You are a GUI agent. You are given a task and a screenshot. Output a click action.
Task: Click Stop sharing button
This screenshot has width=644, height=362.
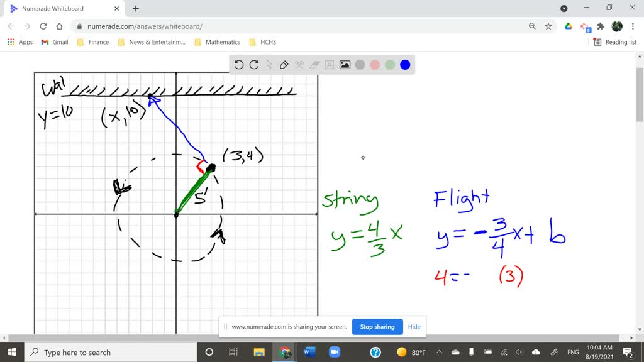(377, 327)
